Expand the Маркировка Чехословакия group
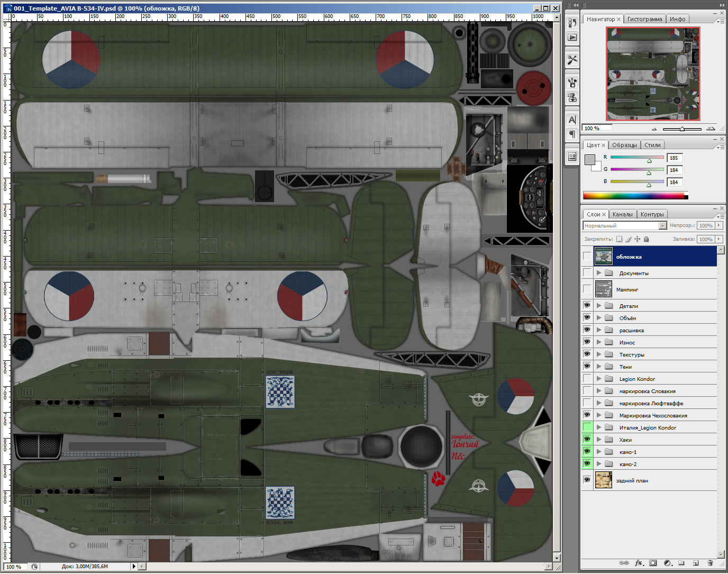 point(599,415)
